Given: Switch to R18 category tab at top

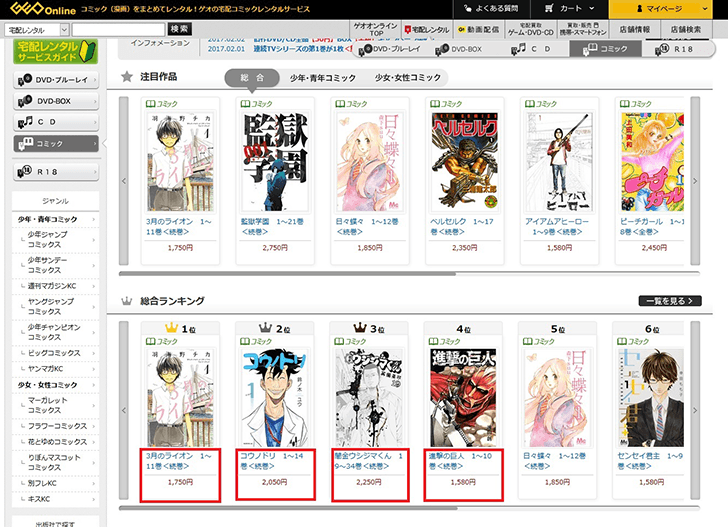Looking at the screenshot, I should (x=676, y=49).
